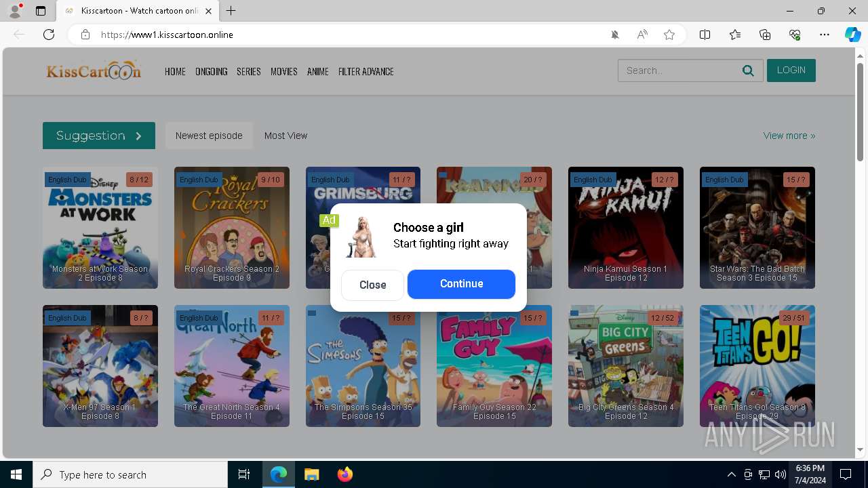868x488 pixels.
Task: Click Windows taskbar search box
Action: click(130, 474)
